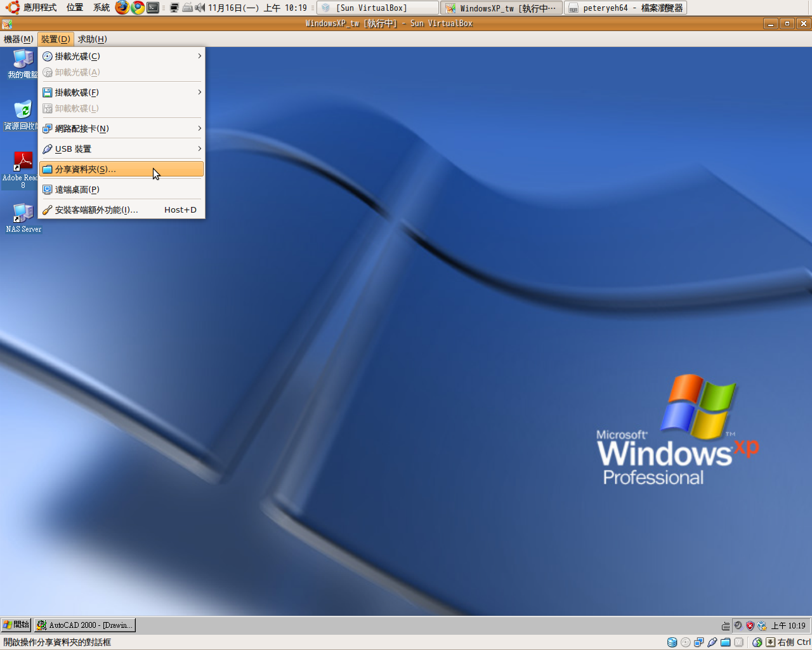Image resolution: width=812 pixels, height=650 pixels.
Task: Click the network adapter icon beside 網路配接卡
Action: [x=48, y=129]
